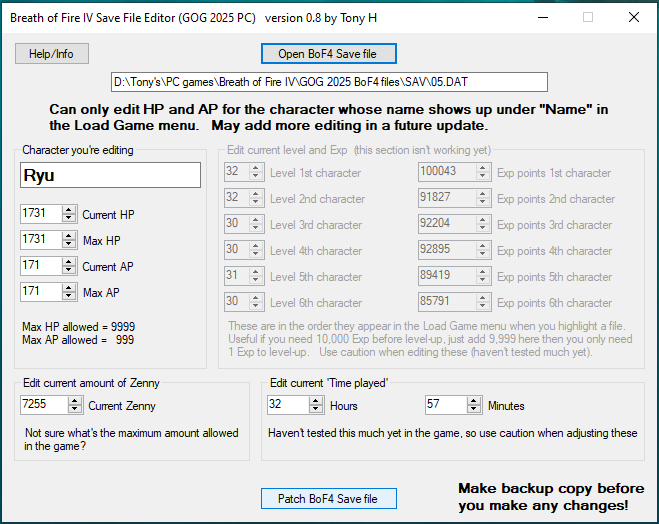Click the 'Max AP allowed = 999' text
The width and height of the screenshot is (659, 524).
[78, 340]
